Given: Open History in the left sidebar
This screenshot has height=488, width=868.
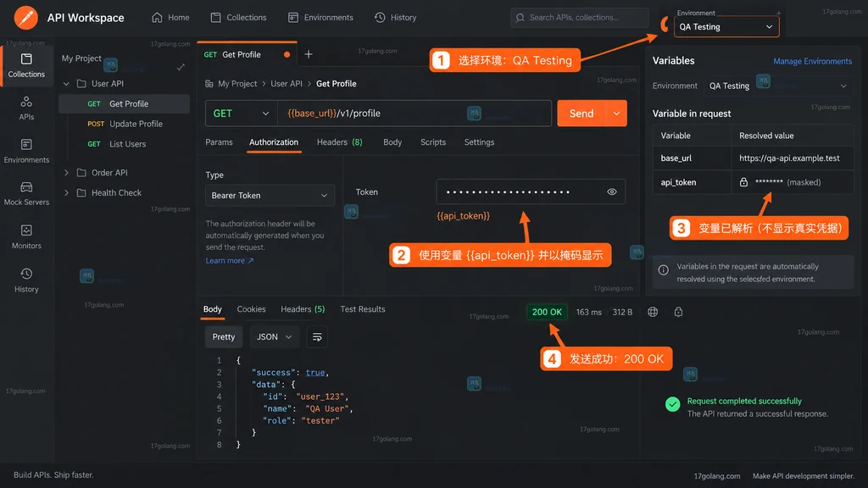Looking at the screenshot, I should coord(26,280).
